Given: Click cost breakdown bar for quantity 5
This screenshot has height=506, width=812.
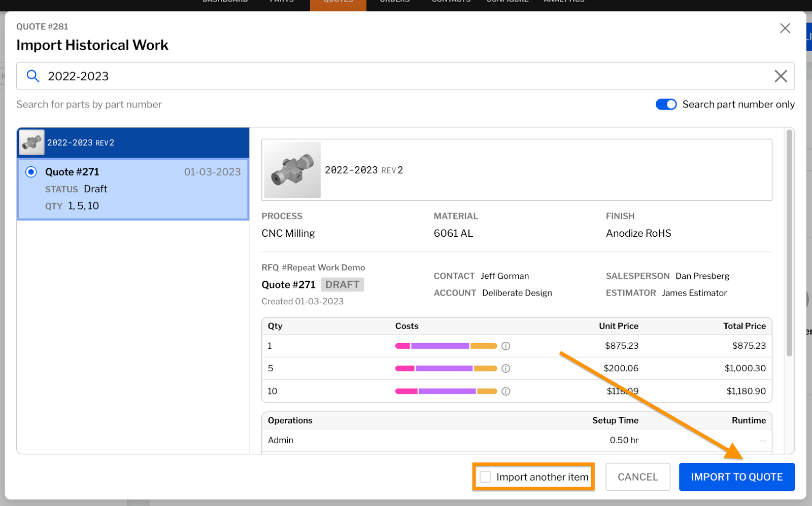Looking at the screenshot, I should (x=446, y=369).
